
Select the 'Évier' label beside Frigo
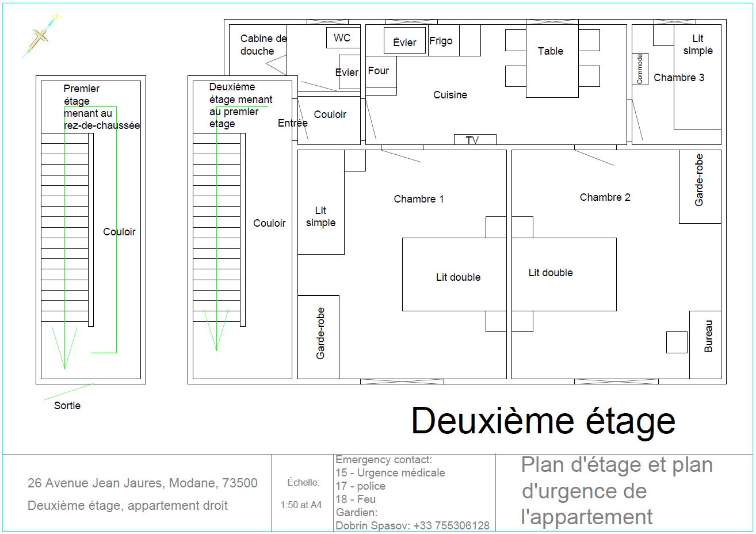pos(404,42)
